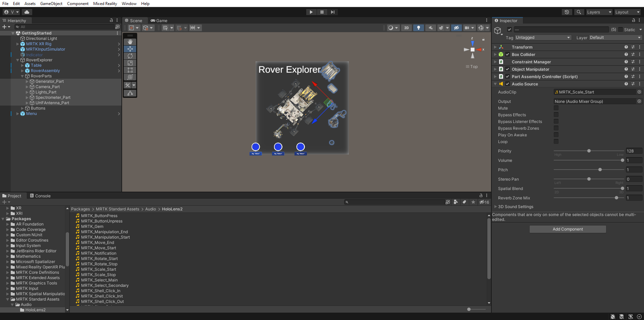Open the Layout dropdown
This screenshot has width=644, height=320.
pyautogui.click(x=627, y=12)
